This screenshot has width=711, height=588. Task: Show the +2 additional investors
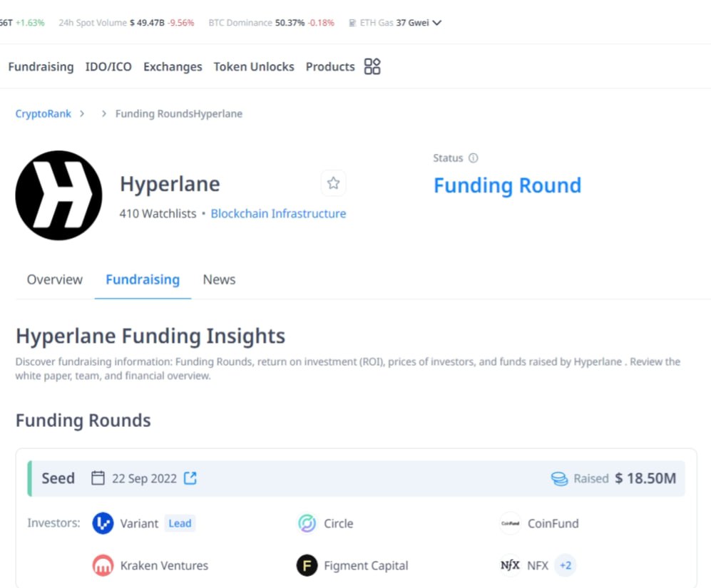click(565, 565)
